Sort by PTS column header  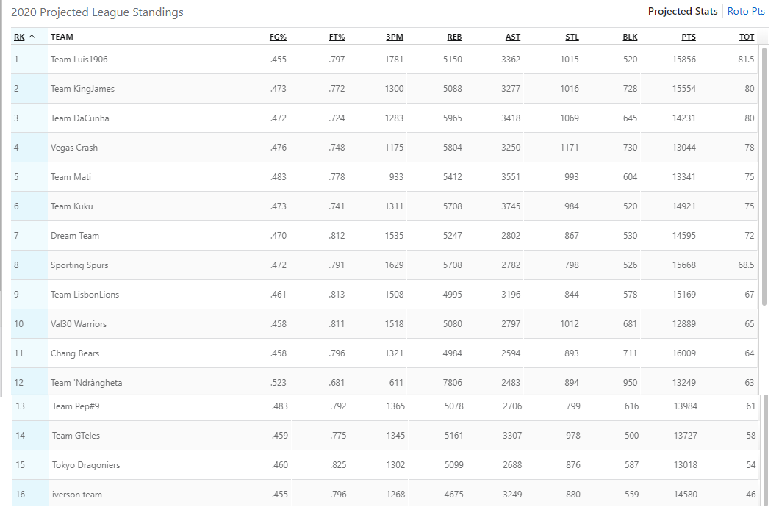[688, 37]
